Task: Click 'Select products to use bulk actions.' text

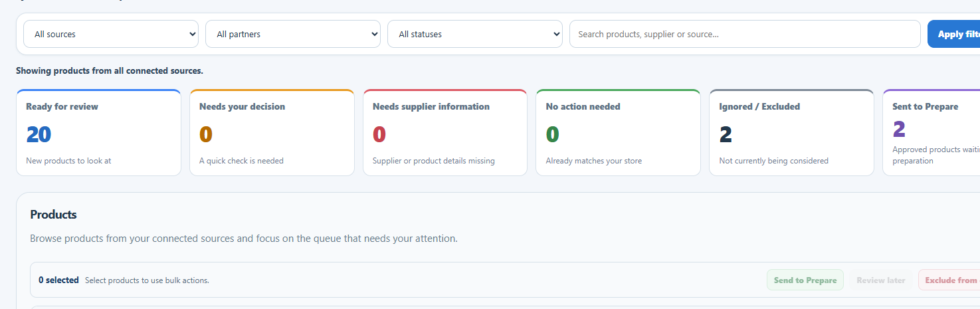Action: [x=147, y=280]
